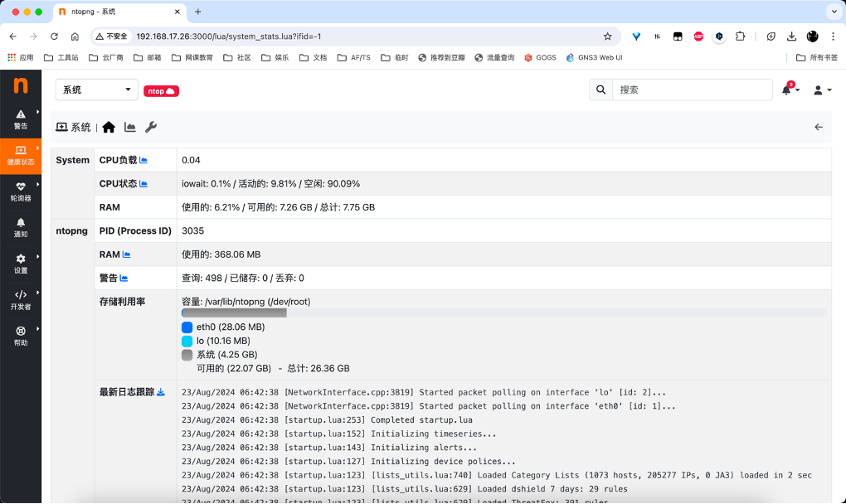The width and height of the screenshot is (846, 504).
Task: Open the GNS3 Web UI bookmark
Action: [594, 57]
